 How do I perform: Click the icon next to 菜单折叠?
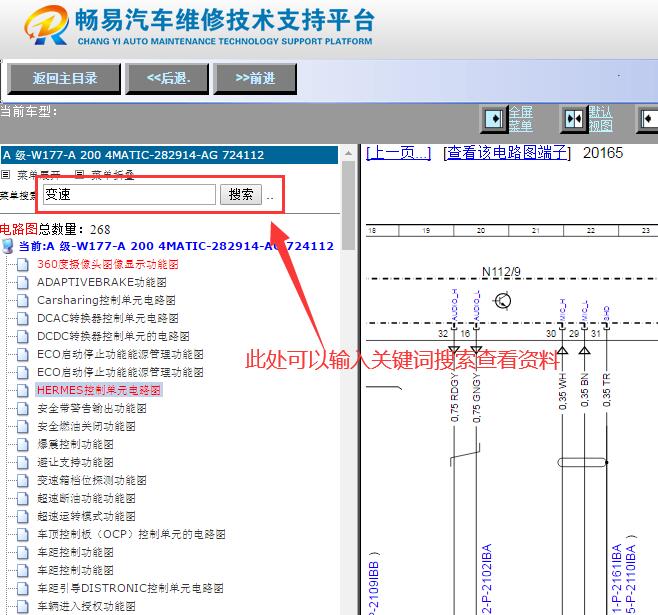79,175
